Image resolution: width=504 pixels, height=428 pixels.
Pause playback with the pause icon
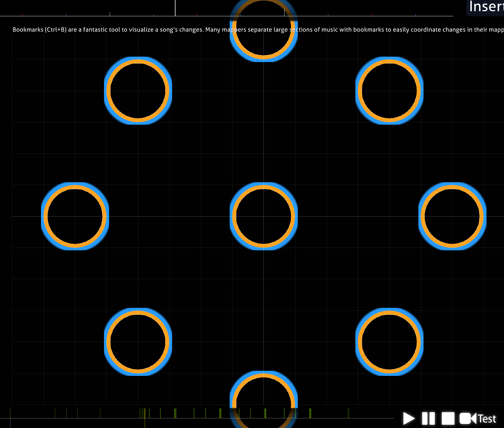(428, 418)
